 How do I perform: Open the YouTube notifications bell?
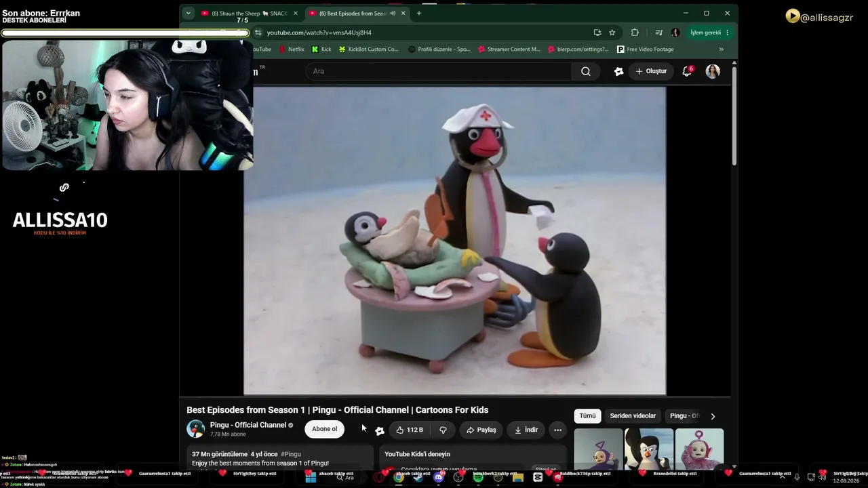click(x=687, y=71)
